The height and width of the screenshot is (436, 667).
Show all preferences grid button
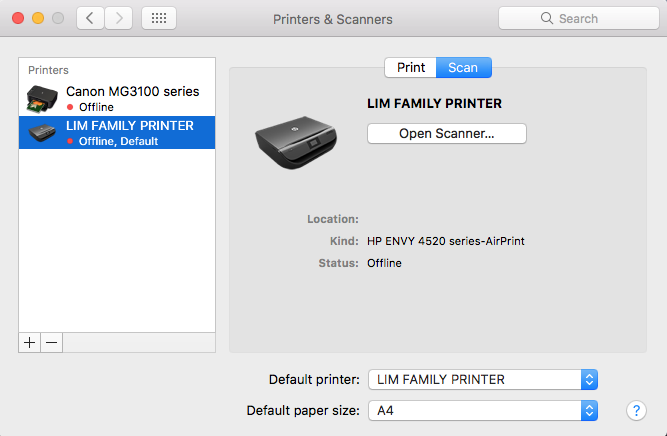159,19
